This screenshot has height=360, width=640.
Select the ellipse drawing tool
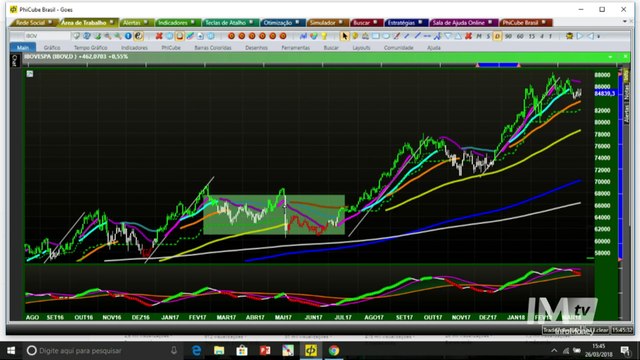(386, 36)
